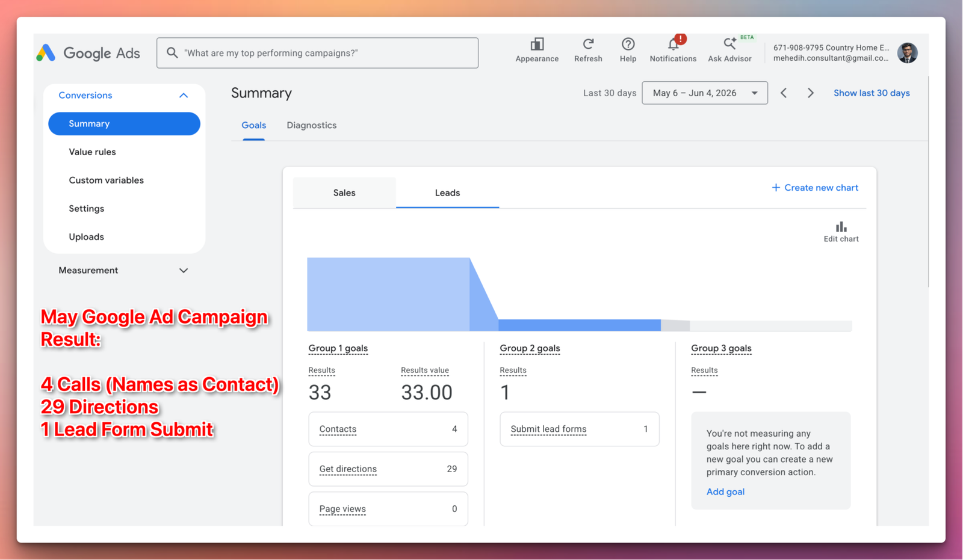
Task: Click the Group 2 goals heading
Action: point(530,348)
